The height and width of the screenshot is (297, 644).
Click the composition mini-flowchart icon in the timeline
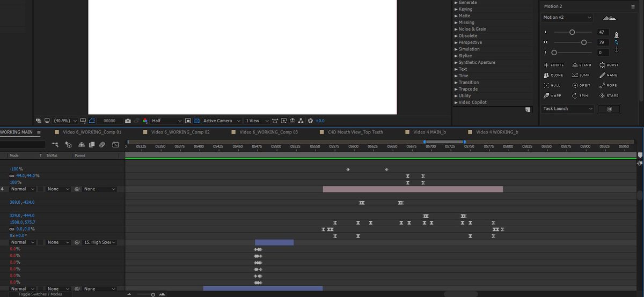pyautogui.click(x=56, y=144)
